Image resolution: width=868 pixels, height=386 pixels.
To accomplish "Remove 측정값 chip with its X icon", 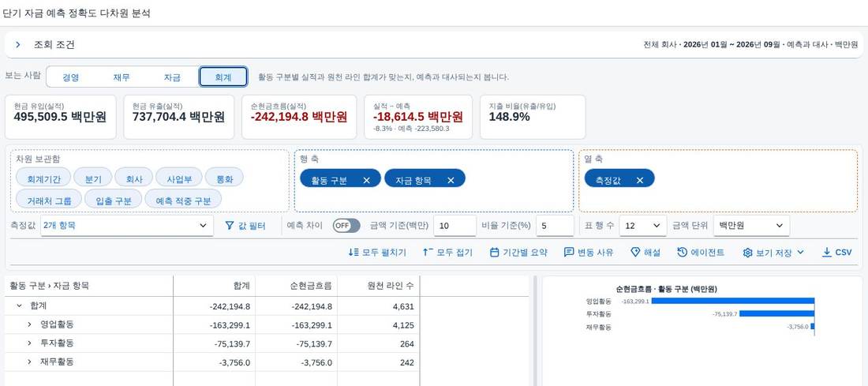I will pyautogui.click(x=640, y=180).
